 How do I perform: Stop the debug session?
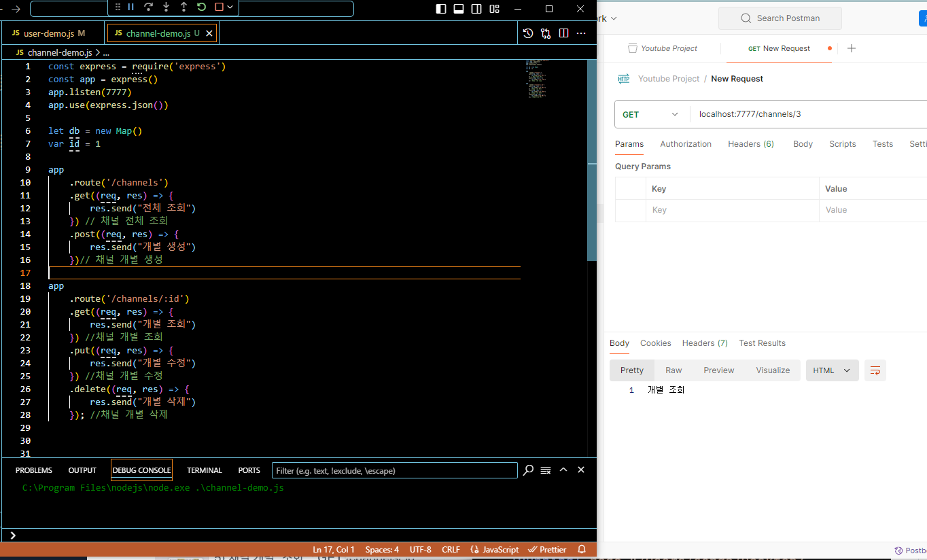(219, 7)
